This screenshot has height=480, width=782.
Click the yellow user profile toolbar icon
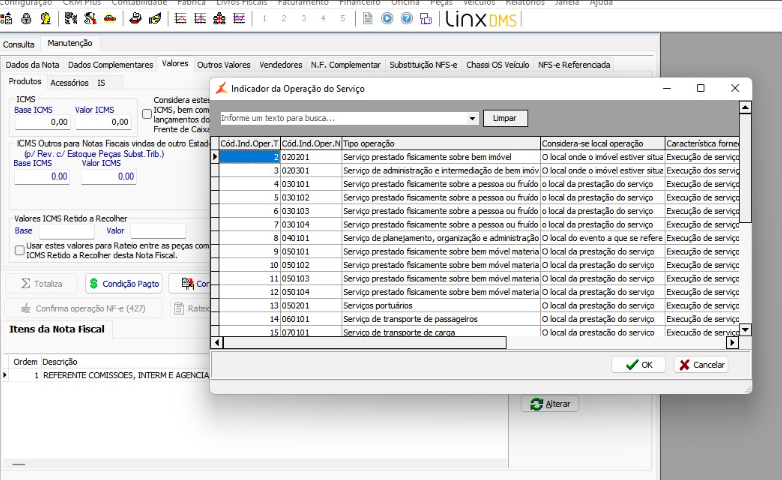[x=45, y=19]
